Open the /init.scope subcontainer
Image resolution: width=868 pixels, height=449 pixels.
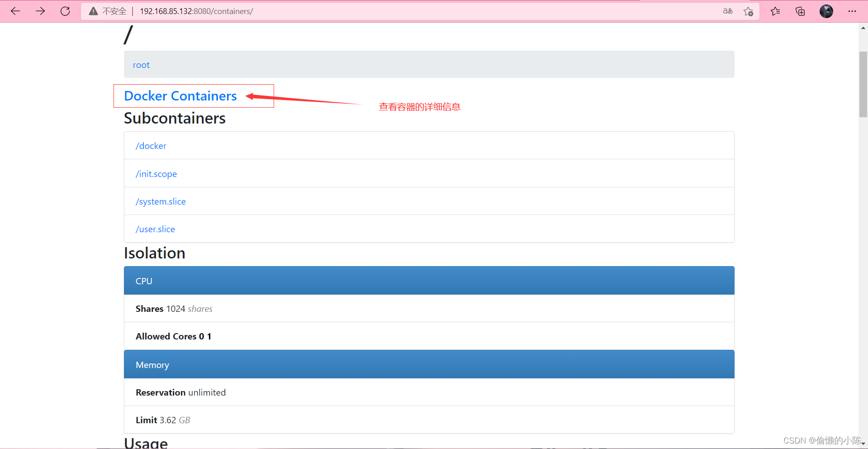coord(156,174)
